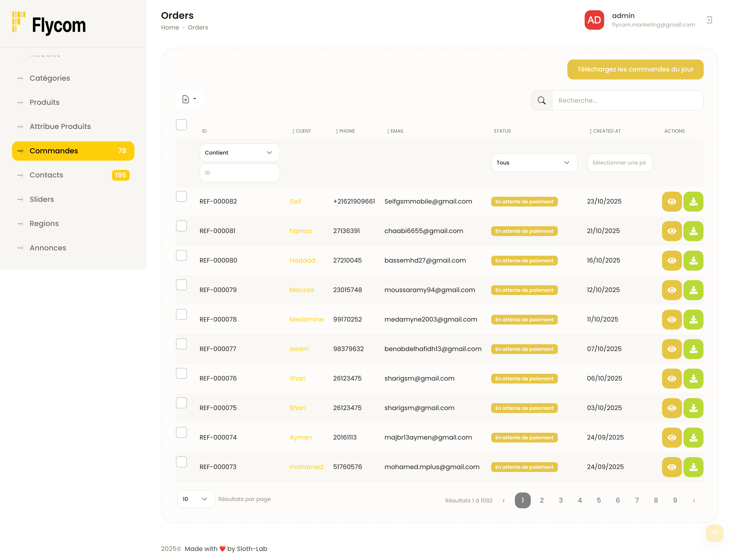Click the scroll-to-top arrow button
733x560 pixels.
coord(714,533)
